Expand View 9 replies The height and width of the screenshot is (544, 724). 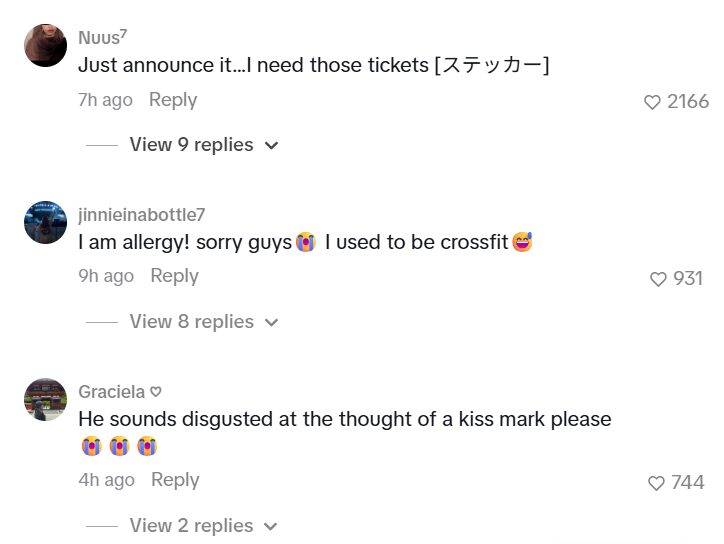[191, 145]
